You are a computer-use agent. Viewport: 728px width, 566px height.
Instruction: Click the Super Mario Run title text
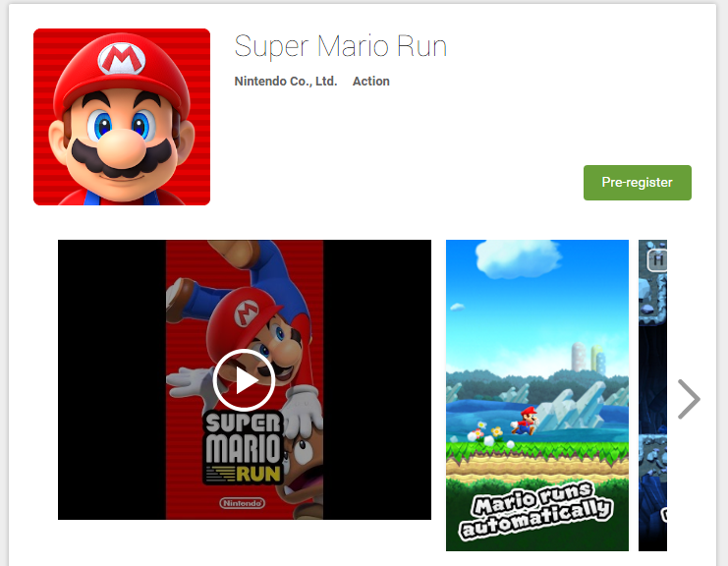pos(340,46)
